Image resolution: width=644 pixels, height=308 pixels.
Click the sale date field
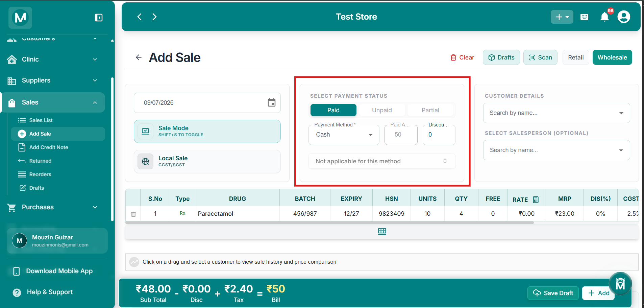(x=207, y=103)
